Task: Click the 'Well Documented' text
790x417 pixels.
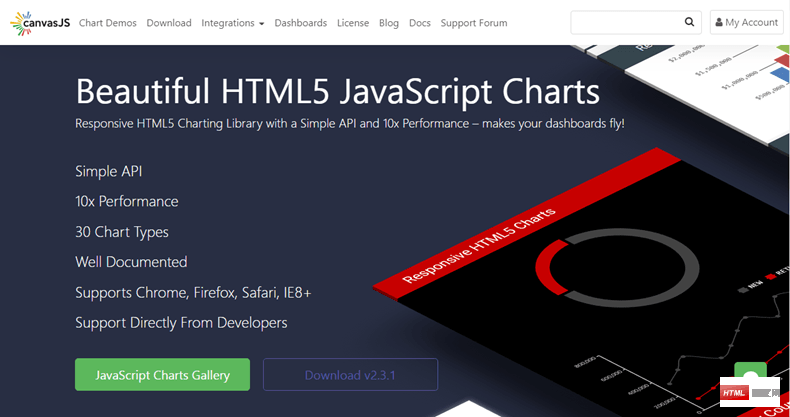Action: click(x=131, y=262)
